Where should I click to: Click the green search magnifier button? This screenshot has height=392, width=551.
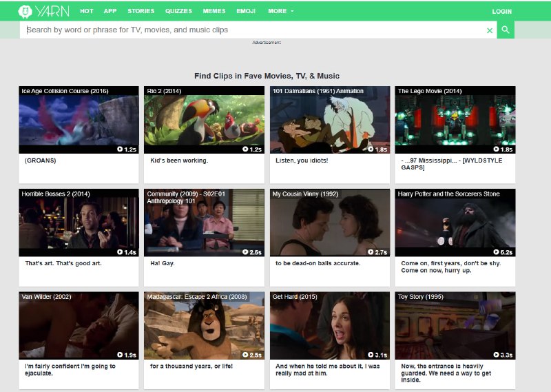coord(506,30)
